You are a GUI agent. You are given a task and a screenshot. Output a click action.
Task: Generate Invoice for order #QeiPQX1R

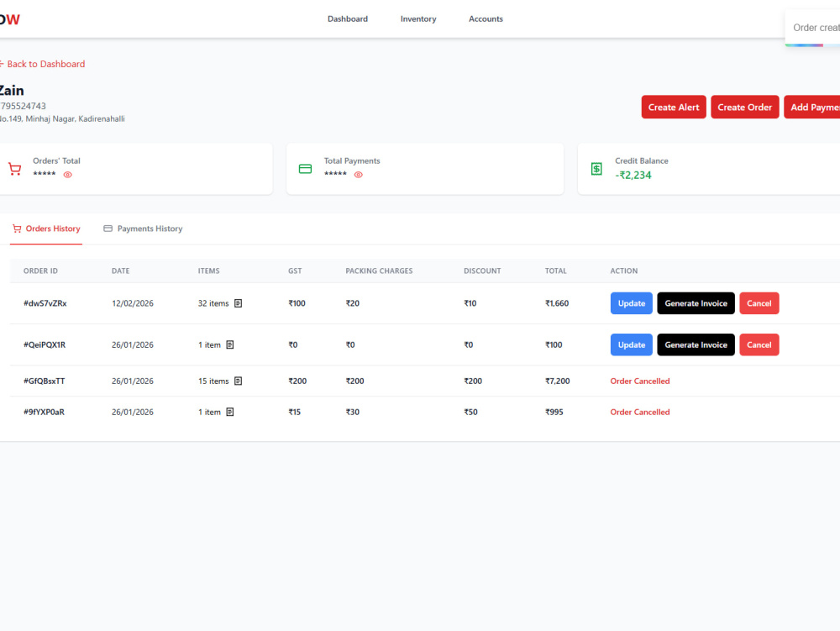click(696, 345)
